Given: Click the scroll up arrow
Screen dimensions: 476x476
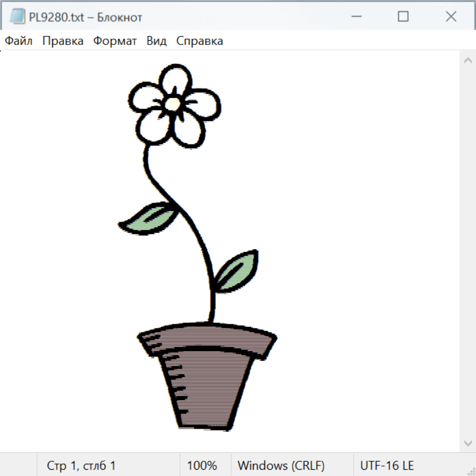Looking at the screenshot, I should (468, 61).
